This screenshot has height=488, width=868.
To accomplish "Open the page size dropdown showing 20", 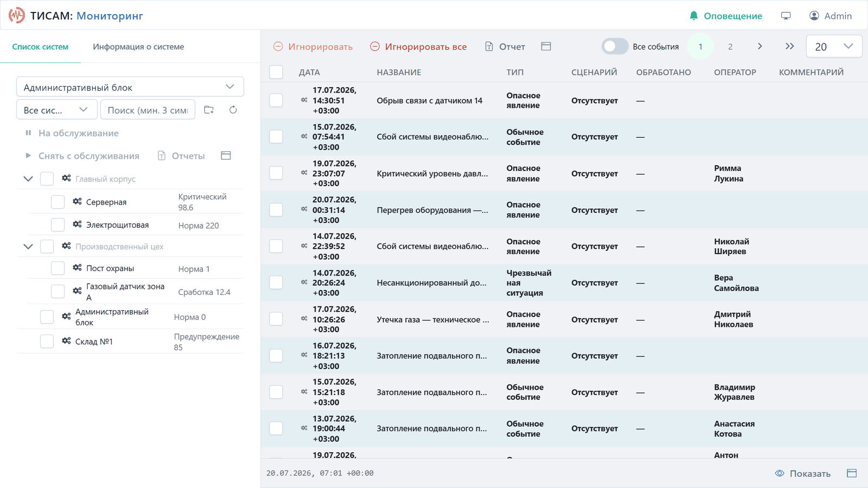I will 834,47.
